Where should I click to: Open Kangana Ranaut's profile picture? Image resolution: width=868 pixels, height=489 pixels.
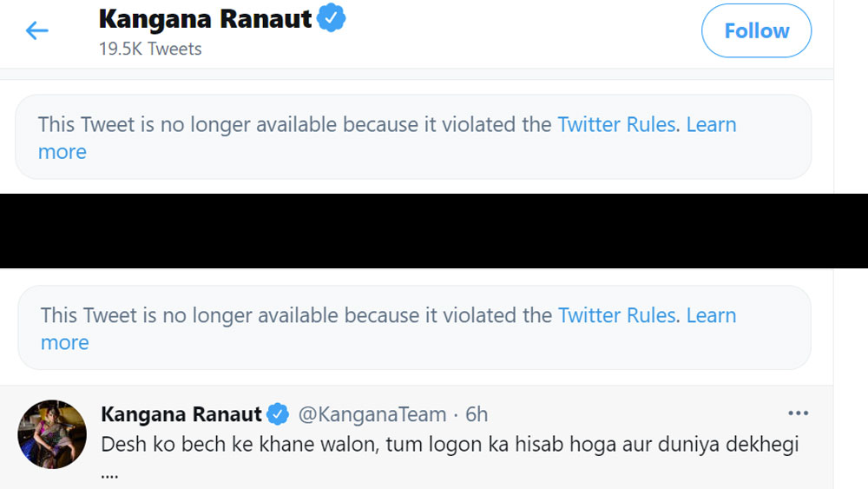(x=52, y=434)
